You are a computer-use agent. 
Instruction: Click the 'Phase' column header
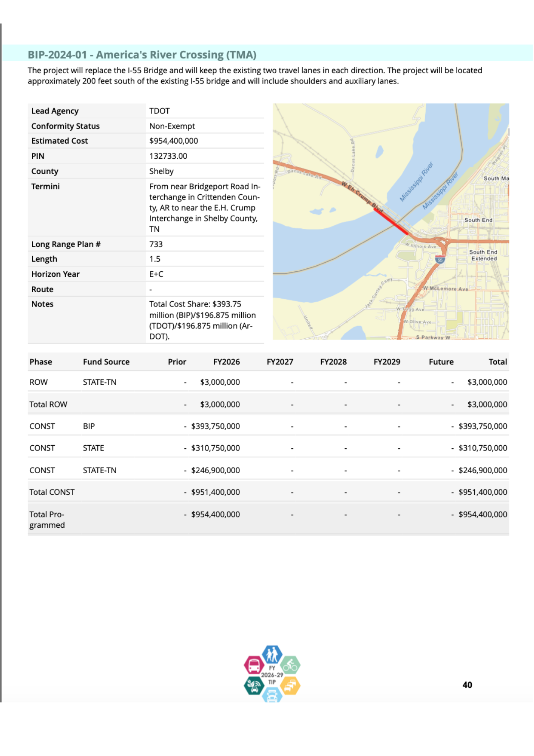coord(41,362)
